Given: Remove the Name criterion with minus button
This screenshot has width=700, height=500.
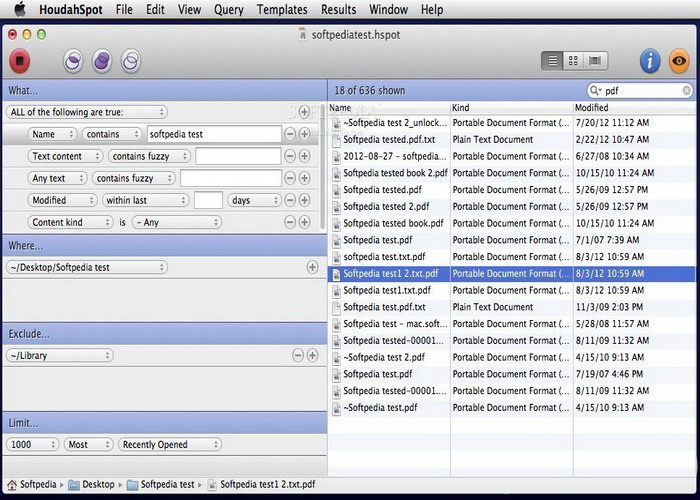Looking at the screenshot, I should click(290, 134).
